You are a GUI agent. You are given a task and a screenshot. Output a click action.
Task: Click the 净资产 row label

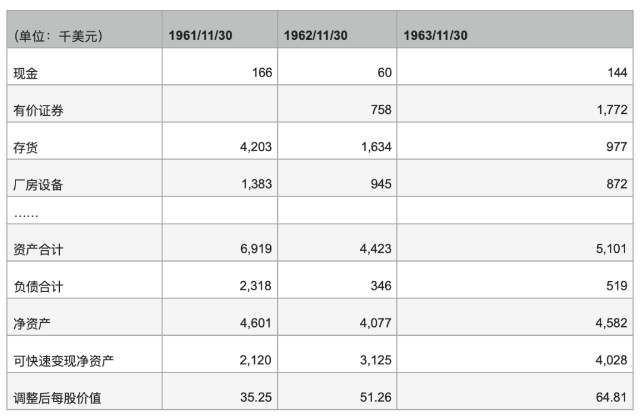pyautogui.click(x=31, y=323)
